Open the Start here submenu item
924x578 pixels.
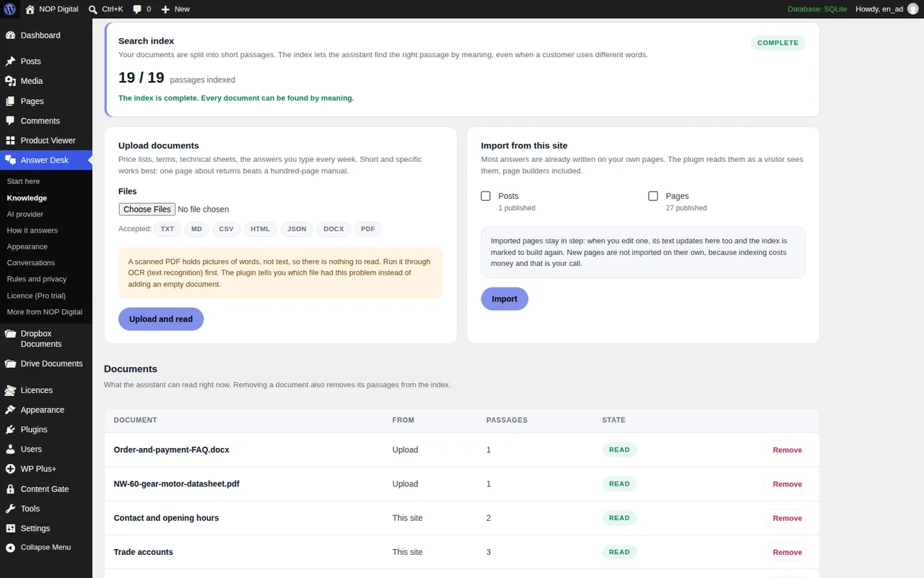(x=23, y=181)
